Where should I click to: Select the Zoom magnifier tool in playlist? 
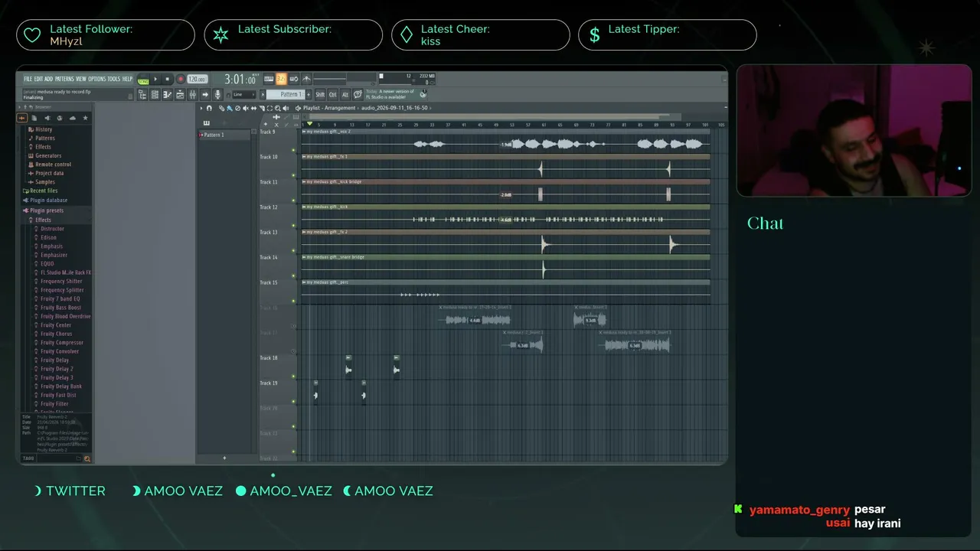(x=277, y=108)
